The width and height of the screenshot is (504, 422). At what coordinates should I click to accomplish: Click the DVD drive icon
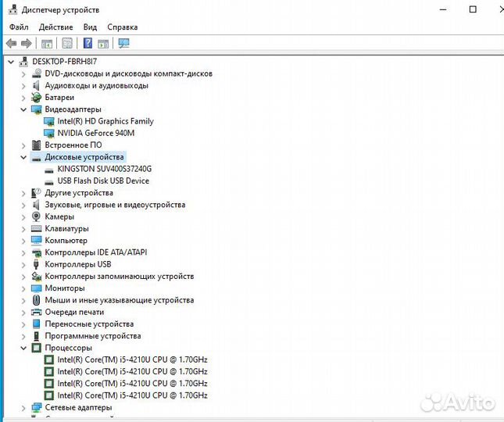point(36,73)
